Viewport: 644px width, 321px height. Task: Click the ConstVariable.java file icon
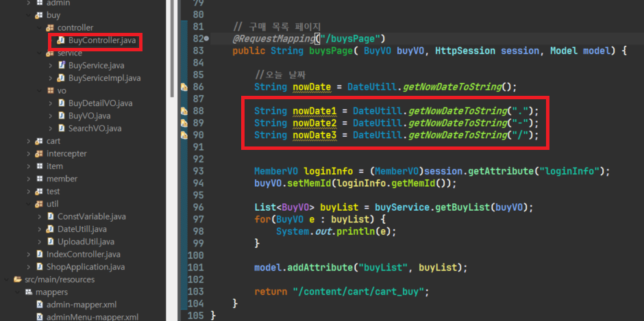tap(51, 217)
